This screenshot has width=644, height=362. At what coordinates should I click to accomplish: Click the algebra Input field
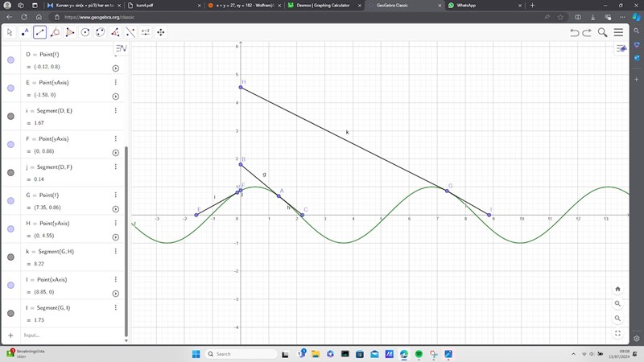pyautogui.click(x=64, y=335)
